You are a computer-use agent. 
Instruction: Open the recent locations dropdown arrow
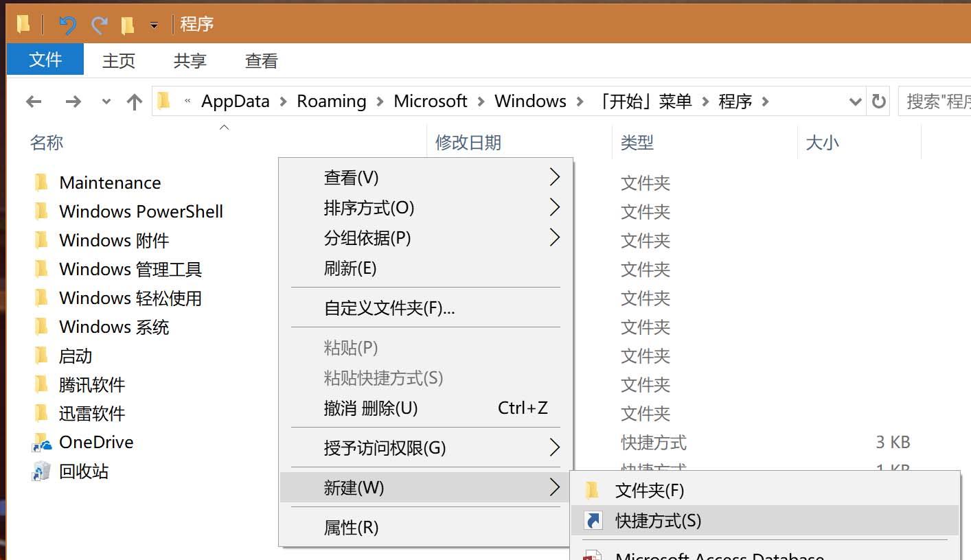pos(106,102)
